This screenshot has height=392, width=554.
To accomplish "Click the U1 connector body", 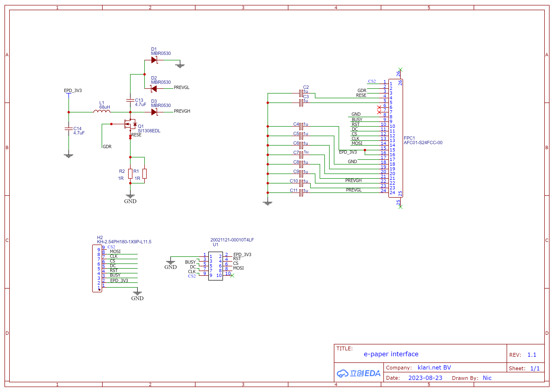I will 216,266.
